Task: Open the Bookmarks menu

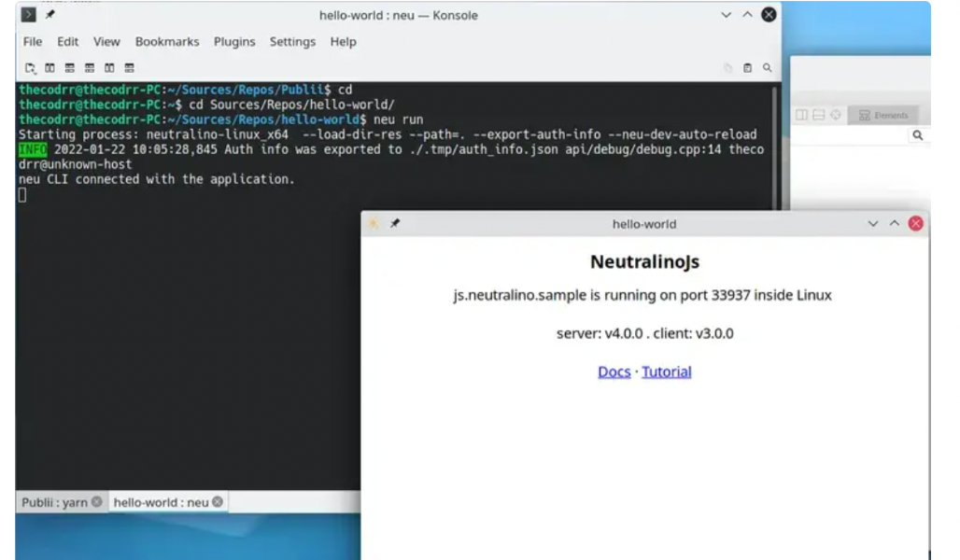Action: point(167,42)
